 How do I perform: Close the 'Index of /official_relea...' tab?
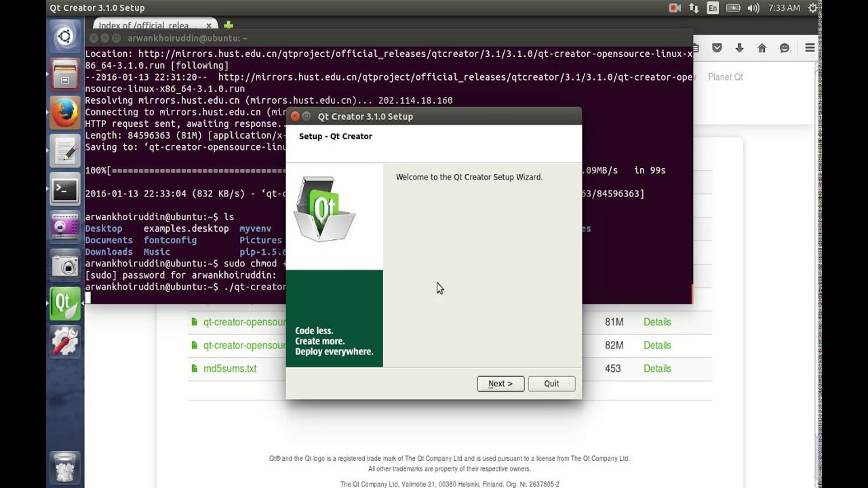pos(210,26)
